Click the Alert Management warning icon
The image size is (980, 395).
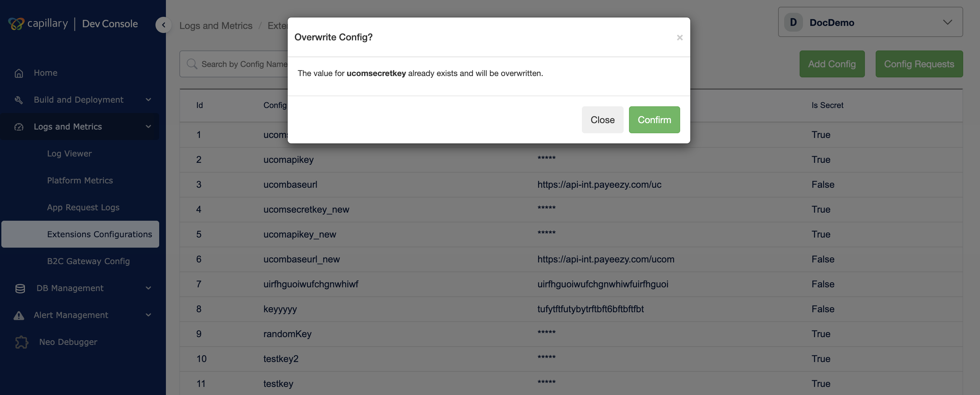tap(19, 316)
